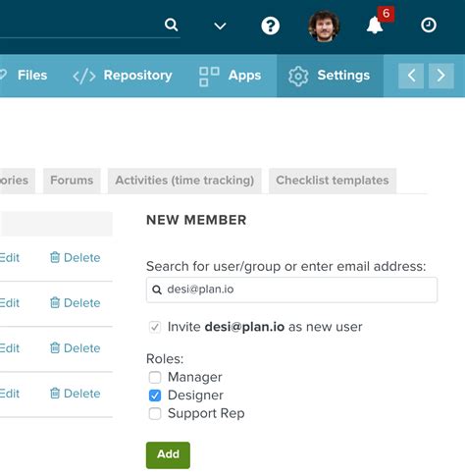The image size is (465, 476).
Task: Open the Repository tab
Action: [x=123, y=76]
